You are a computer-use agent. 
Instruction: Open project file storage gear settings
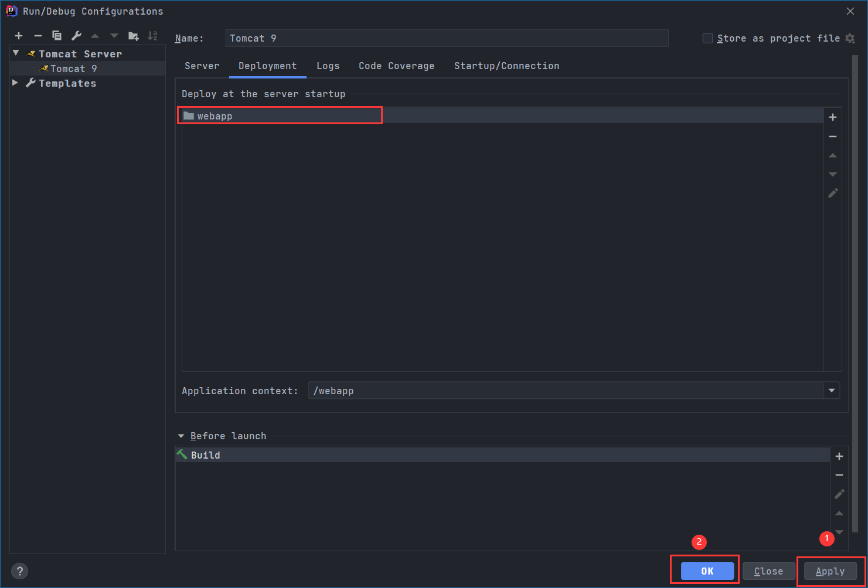pyautogui.click(x=850, y=39)
